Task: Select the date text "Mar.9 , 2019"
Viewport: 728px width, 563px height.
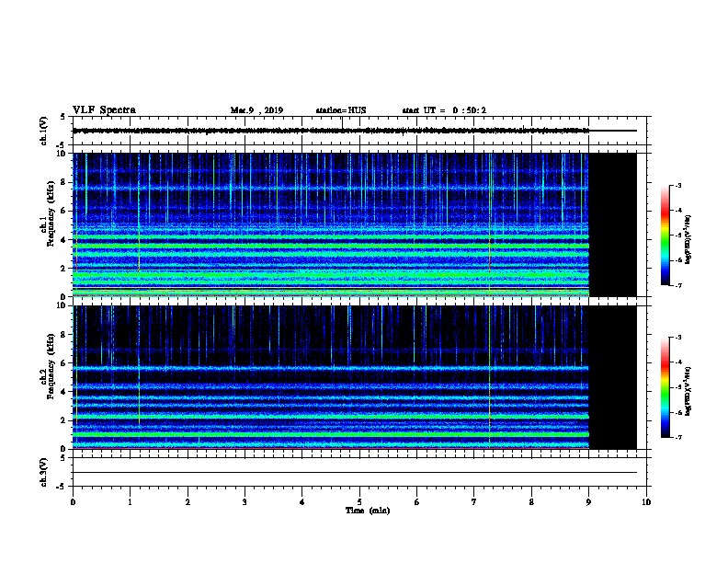Action: pos(256,110)
